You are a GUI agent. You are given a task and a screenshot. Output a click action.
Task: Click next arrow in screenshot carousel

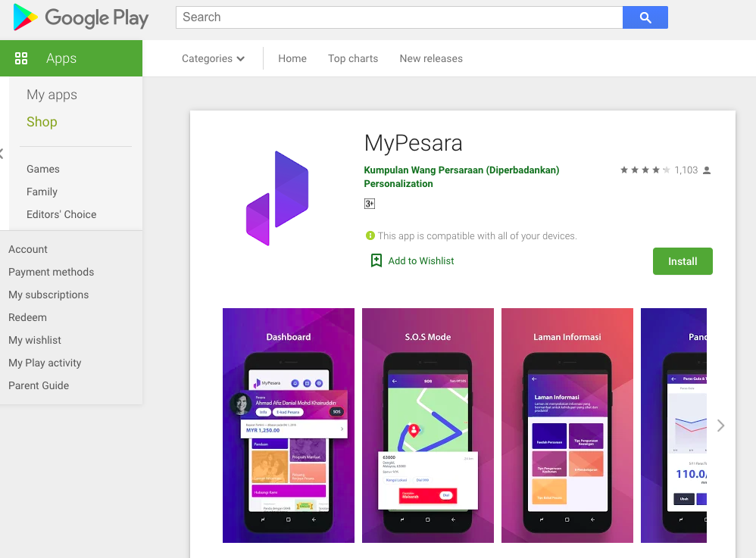pos(720,426)
